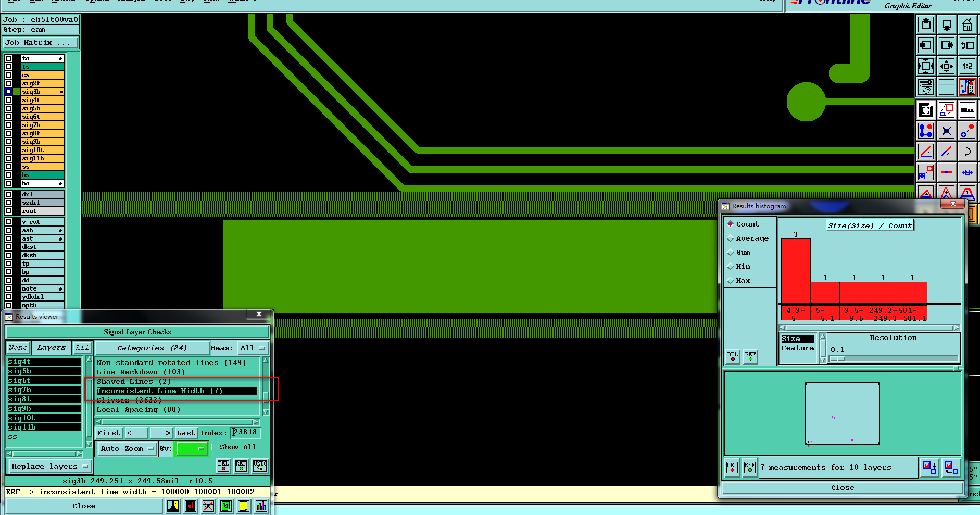Click the UNDO icon in Results viewer
The height and width of the screenshot is (515, 980).
(x=260, y=466)
